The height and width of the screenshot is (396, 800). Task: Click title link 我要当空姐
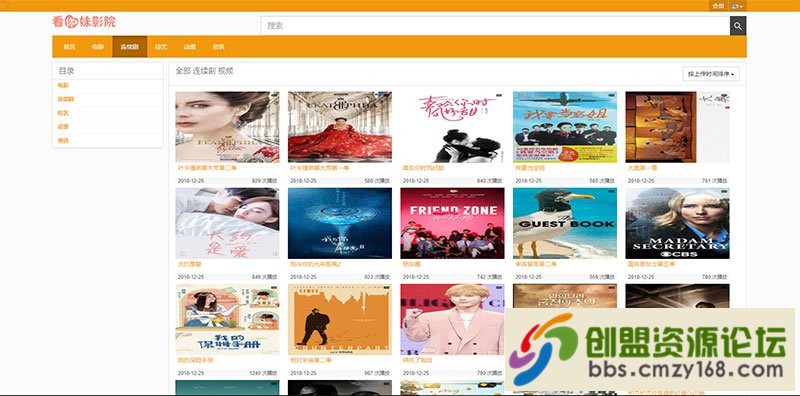point(530,168)
